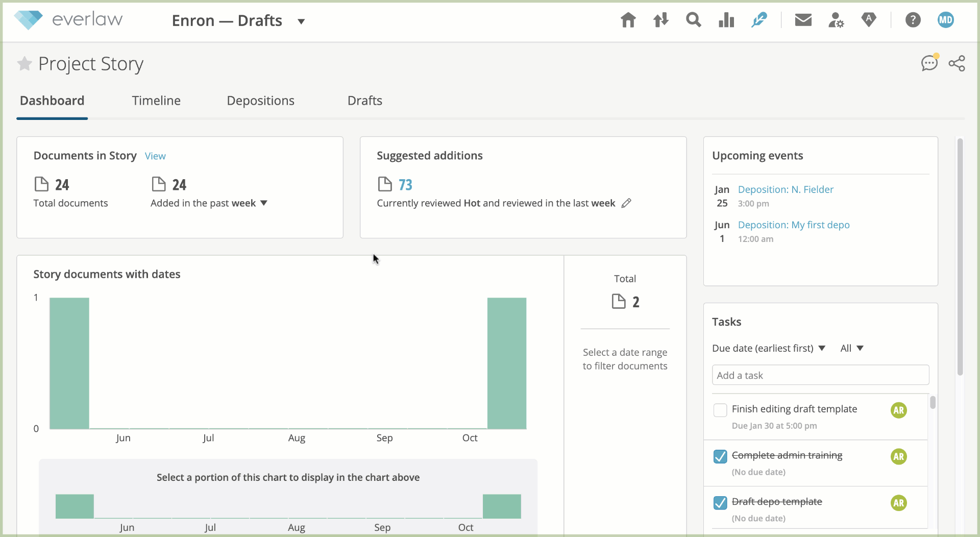Open the Storybuilder quill icon
This screenshot has height=537, width=980.
click(759, 20)
